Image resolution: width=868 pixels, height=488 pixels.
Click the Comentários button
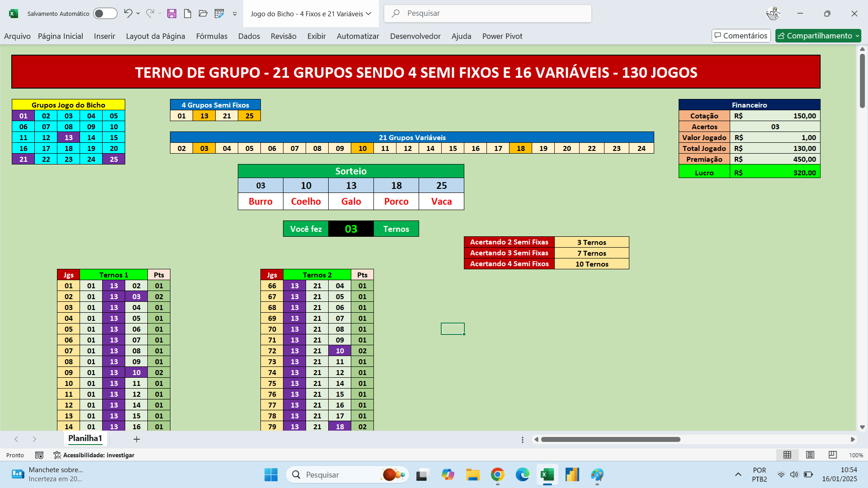(741, 36)
